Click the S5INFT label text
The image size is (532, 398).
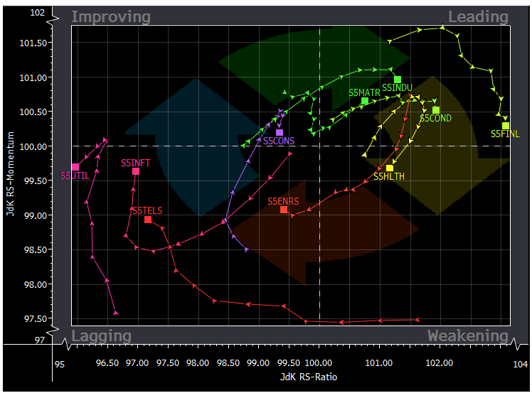click(135, 163)
